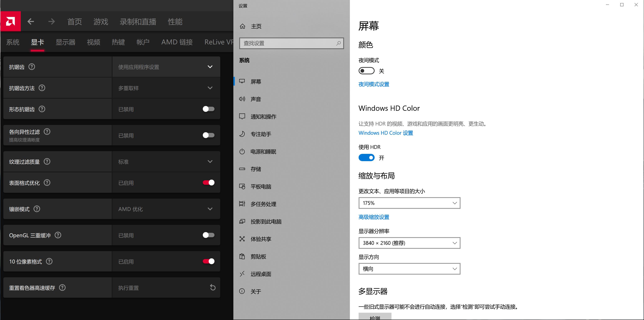Click the tablet icon for 平板电脑

242,186
